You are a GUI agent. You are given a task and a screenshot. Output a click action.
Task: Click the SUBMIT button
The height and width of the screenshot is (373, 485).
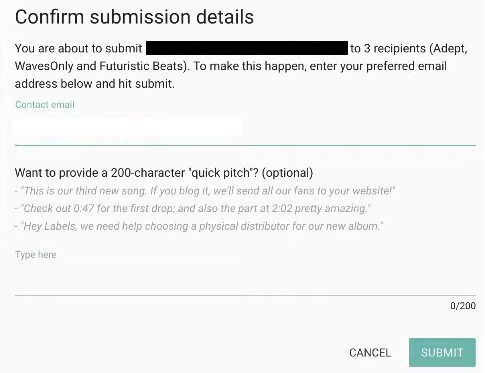click(442, 352)
